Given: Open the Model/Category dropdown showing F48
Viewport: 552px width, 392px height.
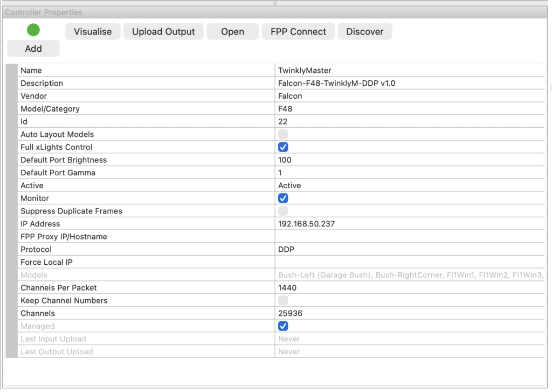Looking at the screenshot, I should 410,109.
